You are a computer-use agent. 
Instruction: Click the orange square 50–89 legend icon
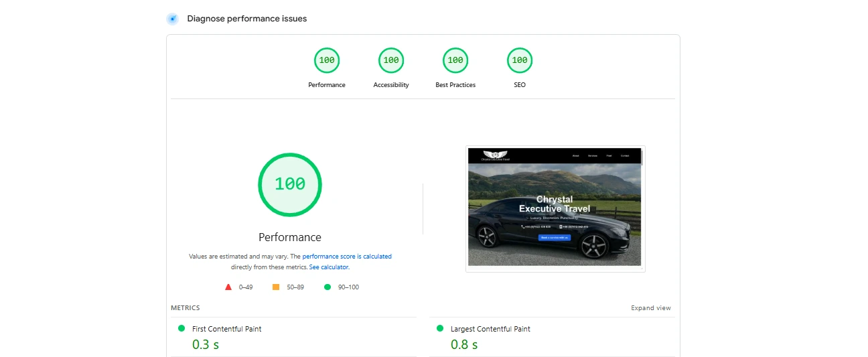coord(276,287)
